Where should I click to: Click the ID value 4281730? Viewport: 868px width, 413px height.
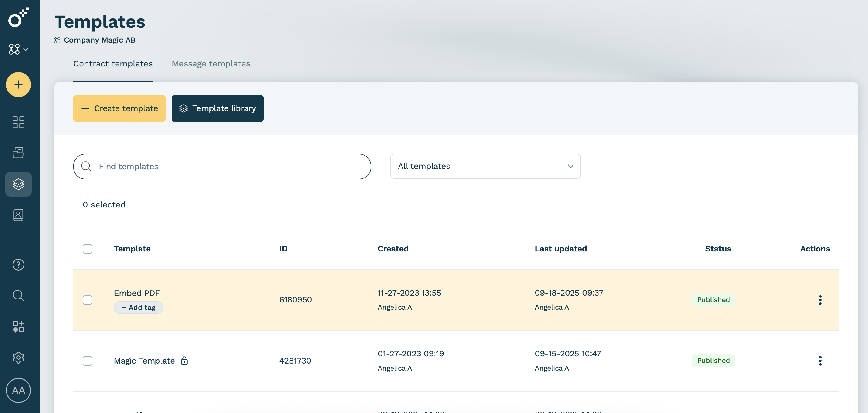pos(295,361)
